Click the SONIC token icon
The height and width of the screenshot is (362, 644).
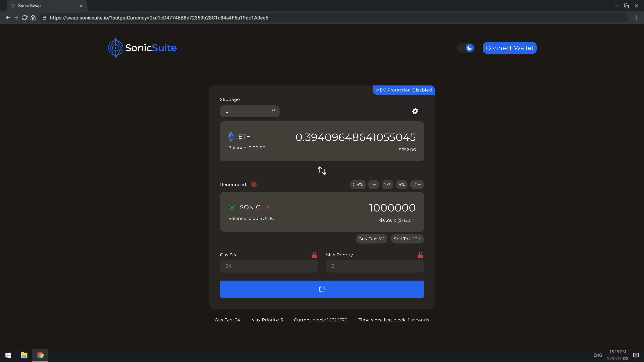tap(232, 207)
